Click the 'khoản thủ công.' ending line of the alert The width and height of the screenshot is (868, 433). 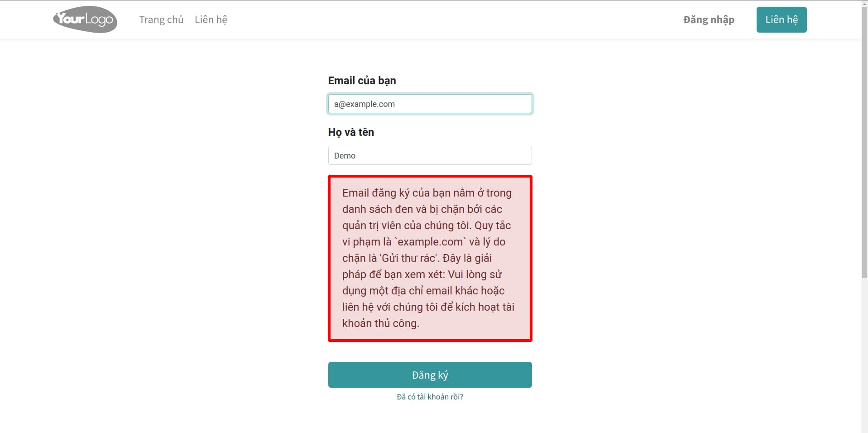click(381, 323)
